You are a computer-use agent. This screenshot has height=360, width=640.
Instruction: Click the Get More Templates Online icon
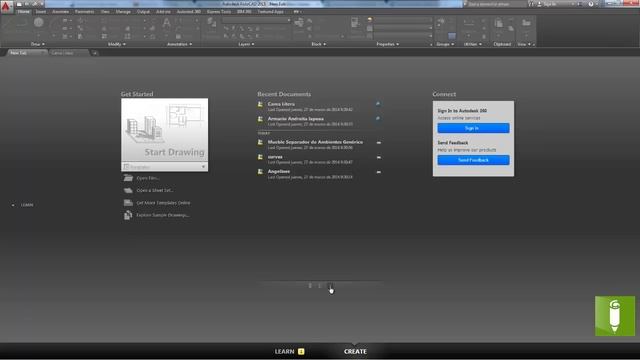coord(128,202)
